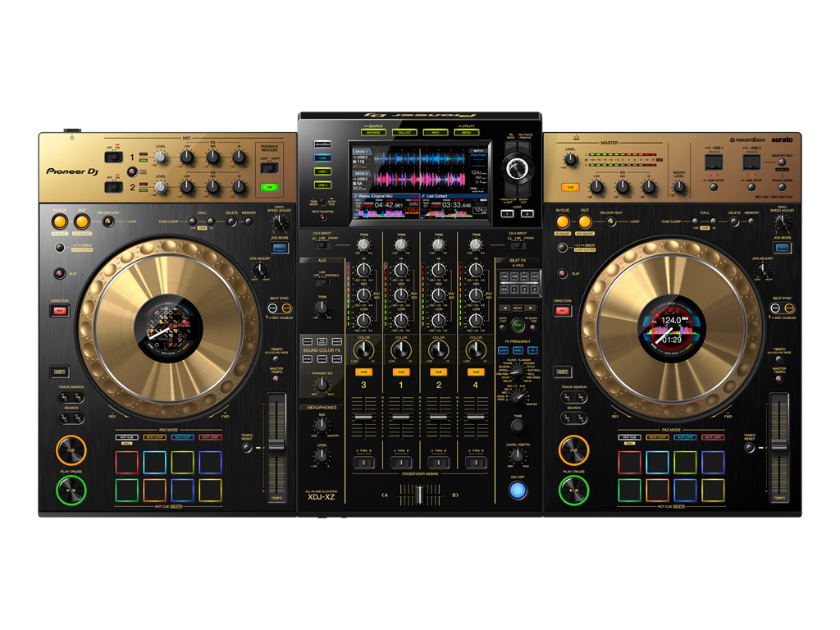Select the USB 1 source button

tap(322, 171)
